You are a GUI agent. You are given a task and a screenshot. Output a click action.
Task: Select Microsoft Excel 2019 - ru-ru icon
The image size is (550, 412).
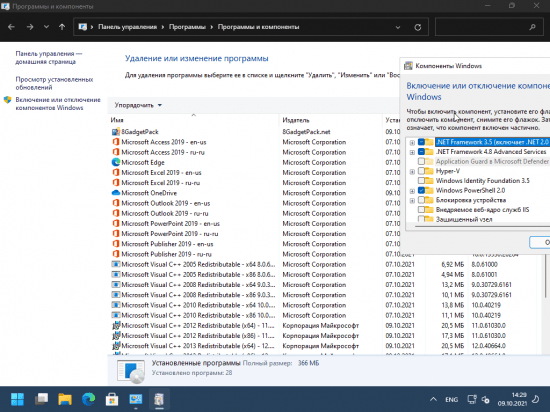click(116, 183)
